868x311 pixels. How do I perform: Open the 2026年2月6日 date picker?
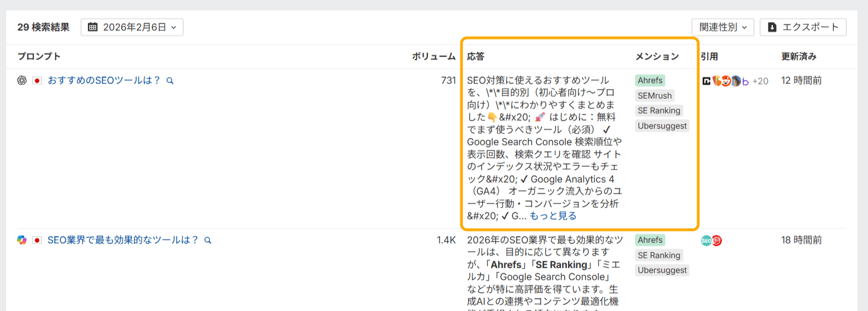(132, 27)
